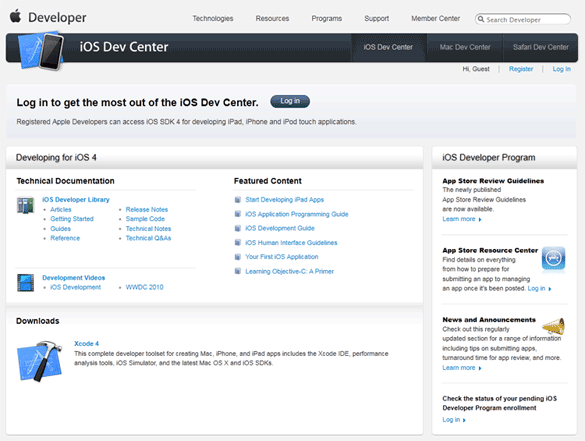The image size is (585, 441).
Task: Click the iOS Developer Library bookshelf icon
Action: (x=25, y=205)
